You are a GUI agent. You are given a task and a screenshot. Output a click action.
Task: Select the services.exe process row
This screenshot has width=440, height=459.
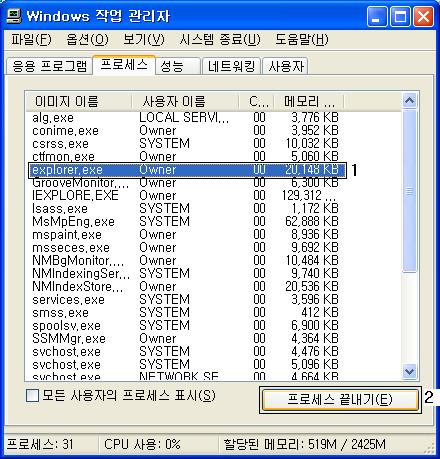186,300
